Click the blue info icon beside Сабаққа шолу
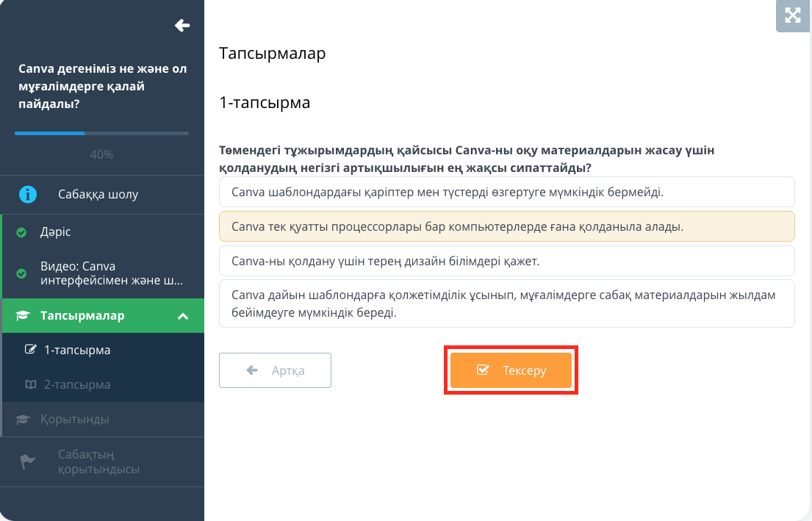812x521 pixels. [x=28, y=194]
